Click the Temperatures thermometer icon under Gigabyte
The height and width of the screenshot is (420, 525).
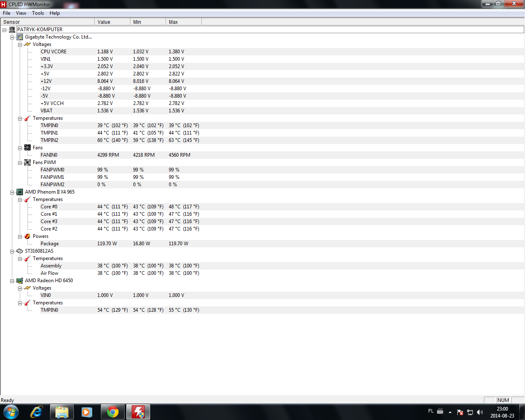point(27,118)
